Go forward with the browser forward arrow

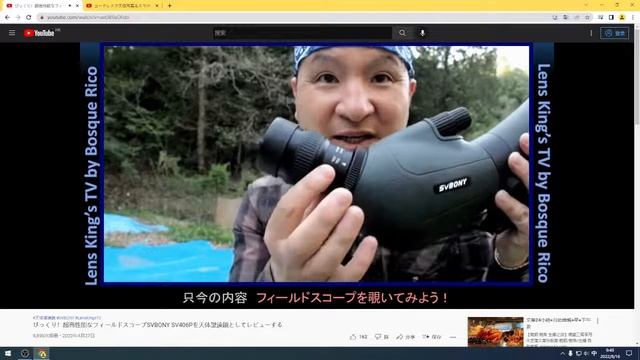pos(18,17)
